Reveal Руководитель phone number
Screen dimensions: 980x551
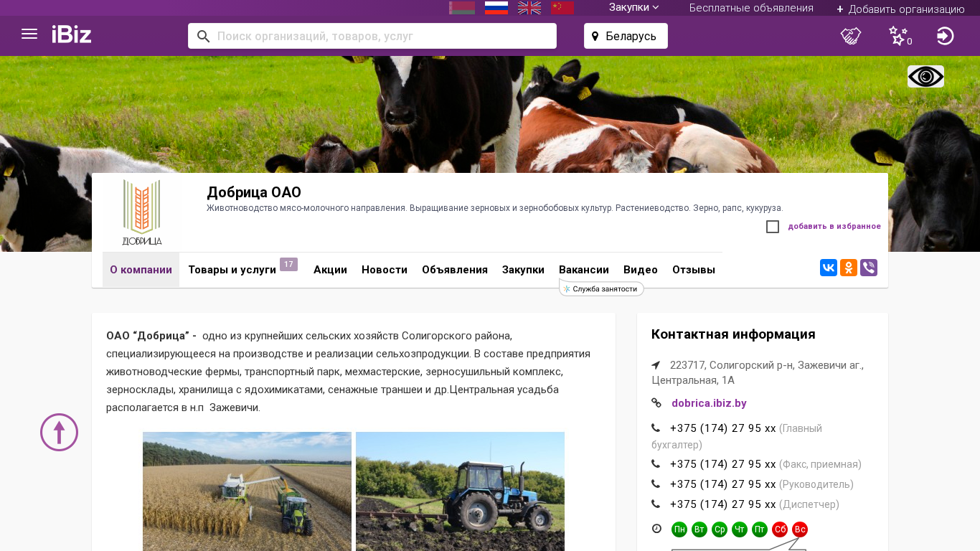point(722,484)
